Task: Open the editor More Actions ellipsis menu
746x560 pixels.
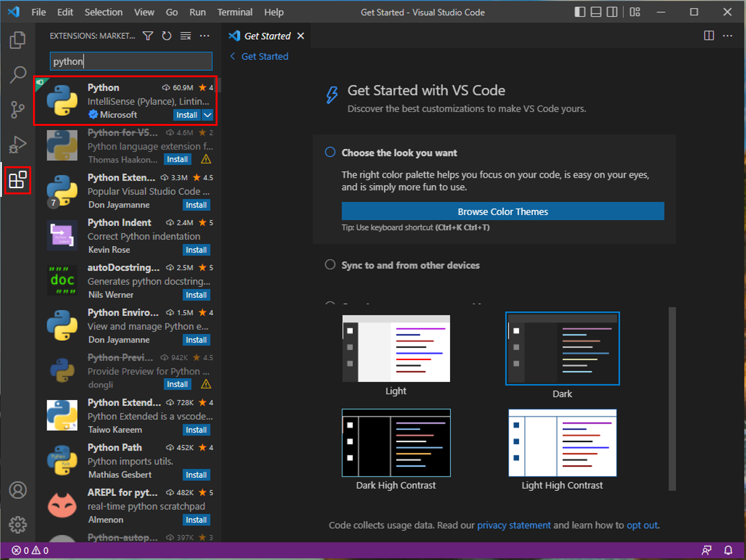Action: [727, 36]
